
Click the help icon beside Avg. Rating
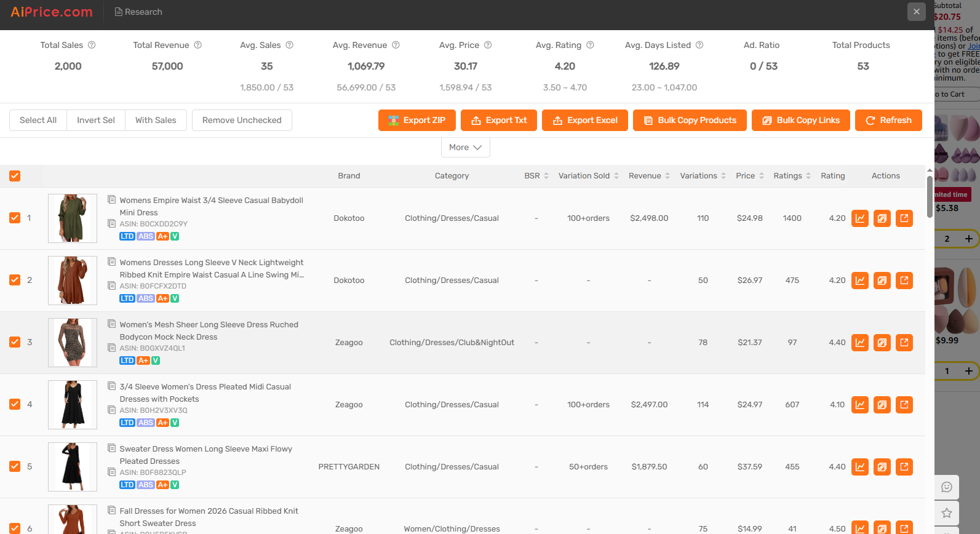coord(590,45)
